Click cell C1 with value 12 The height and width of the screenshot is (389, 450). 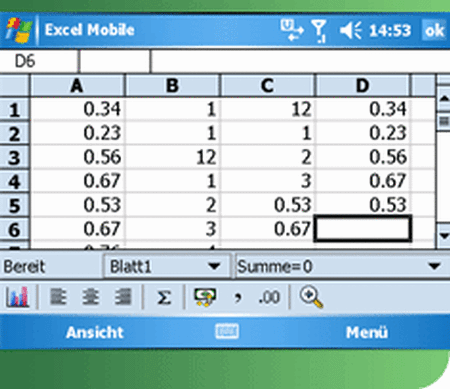click(267, 109)
